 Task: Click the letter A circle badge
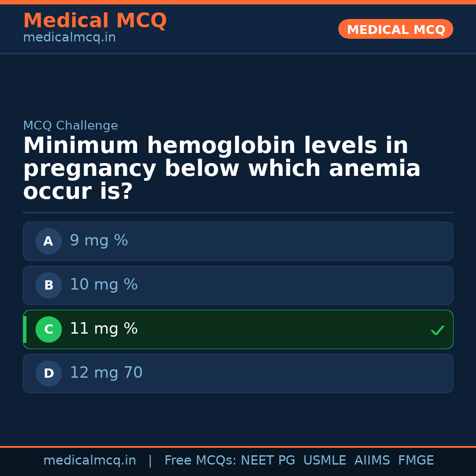pos(48,241)
